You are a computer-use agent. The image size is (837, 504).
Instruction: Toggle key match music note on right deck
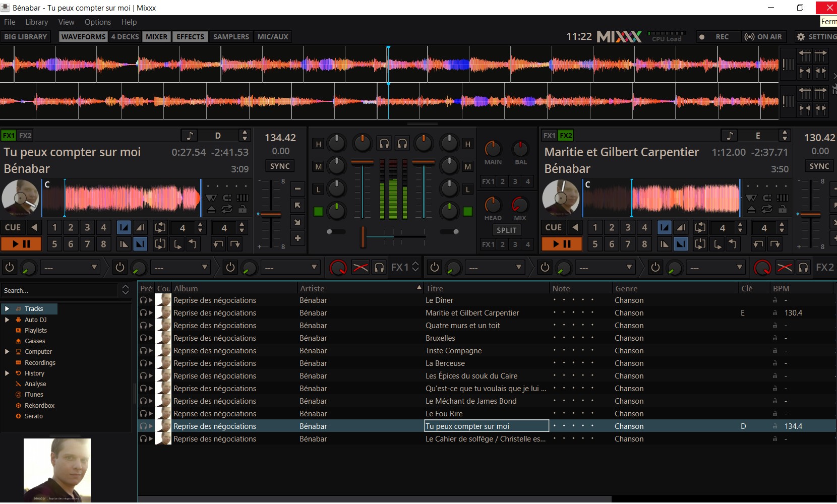click(x=729, y=136)
